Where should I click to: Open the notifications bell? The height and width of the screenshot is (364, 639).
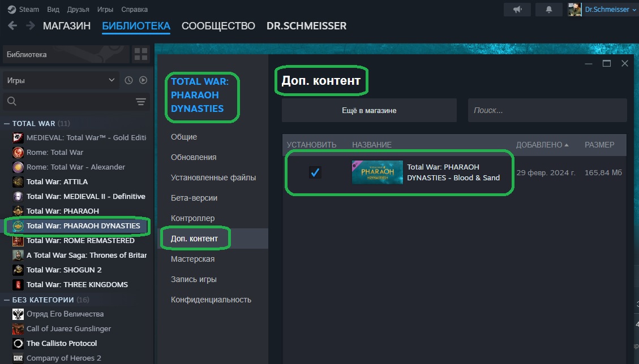click(549, 10)
